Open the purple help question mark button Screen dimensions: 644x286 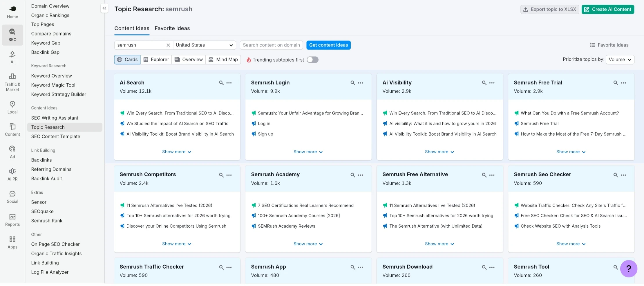[x=629, y=269]
